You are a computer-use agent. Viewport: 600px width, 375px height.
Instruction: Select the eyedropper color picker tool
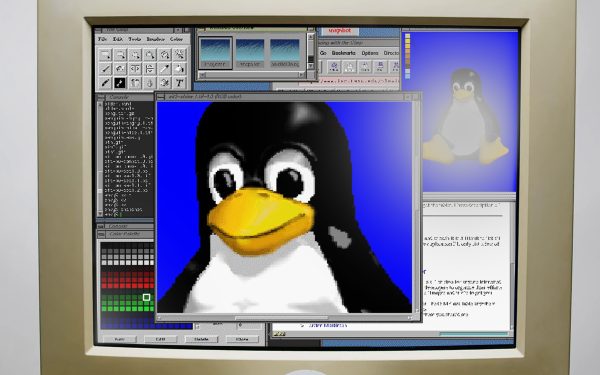pos(165,69)
